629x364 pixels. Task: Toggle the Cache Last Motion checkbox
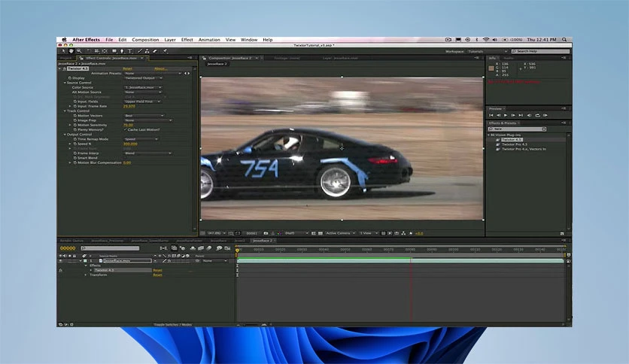(125, 130)
